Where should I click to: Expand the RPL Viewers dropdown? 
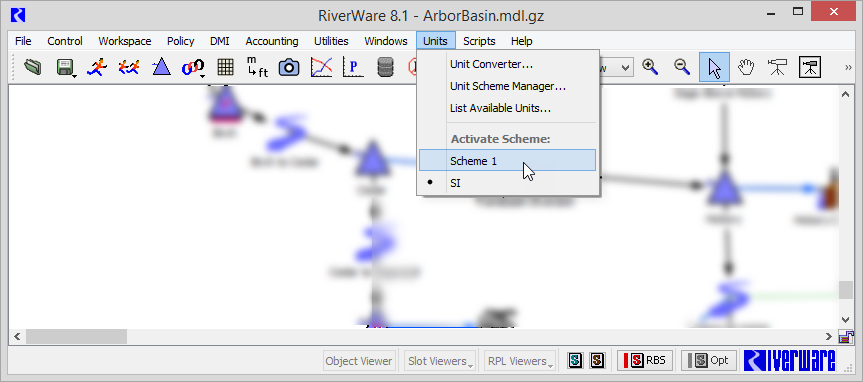[x=520, y=361]
